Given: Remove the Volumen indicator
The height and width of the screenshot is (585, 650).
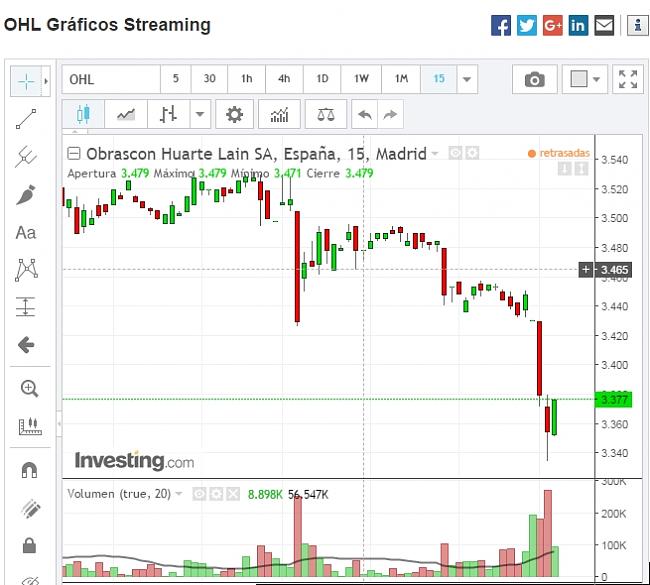Looking at the screenshot, I should (233, 494).
